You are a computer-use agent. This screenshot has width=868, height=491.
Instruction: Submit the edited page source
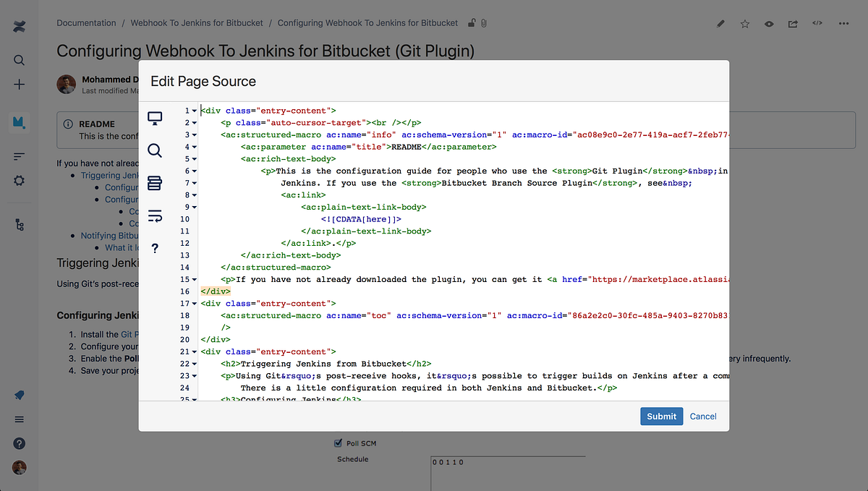coord(661,416)
